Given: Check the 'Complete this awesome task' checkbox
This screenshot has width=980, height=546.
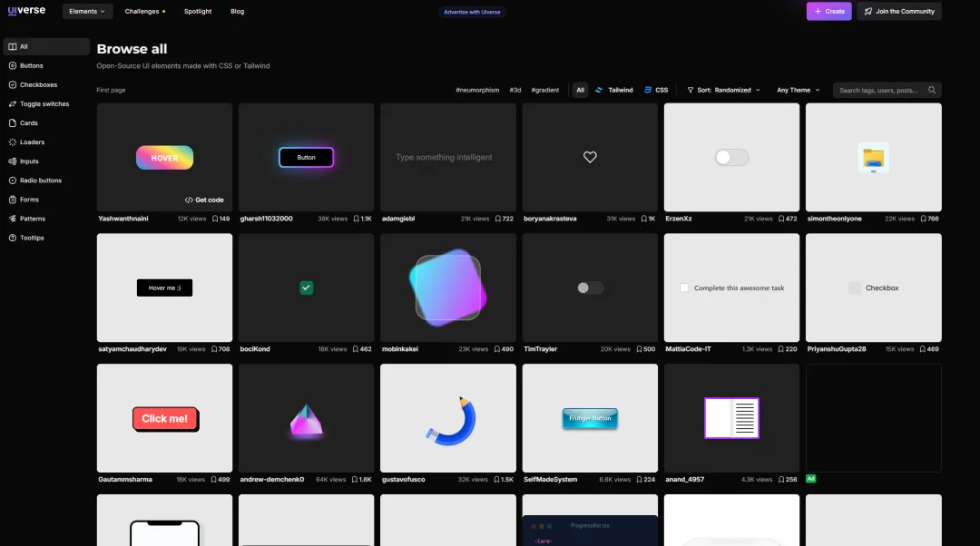Looking at the screenshot, I should tap(684, 288).
